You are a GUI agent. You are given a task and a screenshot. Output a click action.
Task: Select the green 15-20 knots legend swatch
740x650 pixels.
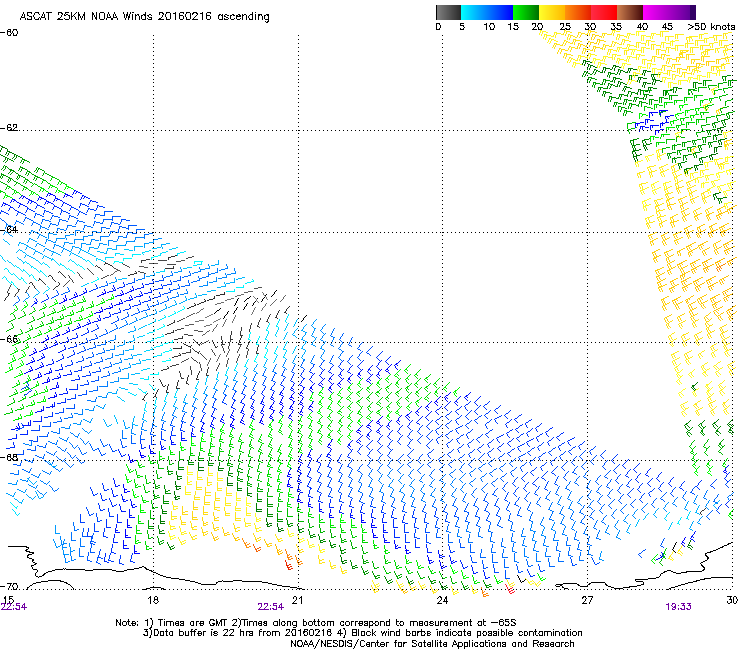pos(526,12)
